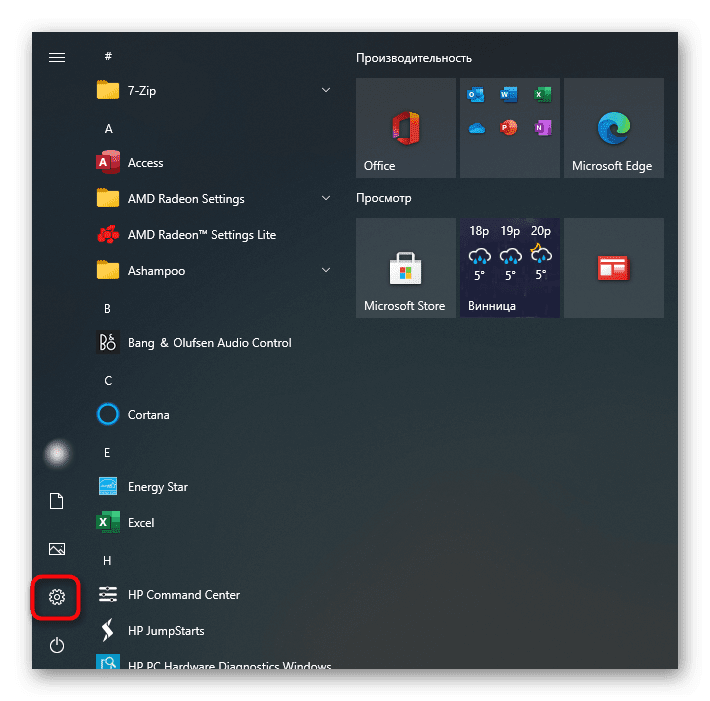This screenshot has width=710, height=701.
Task: Expand the hamburger menu at top
Action: [57, 58]
